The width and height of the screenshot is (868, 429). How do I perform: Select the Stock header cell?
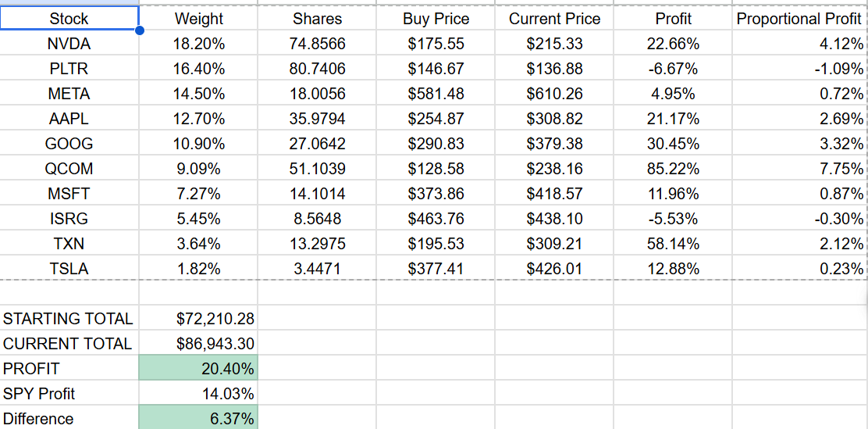[69, 18]
